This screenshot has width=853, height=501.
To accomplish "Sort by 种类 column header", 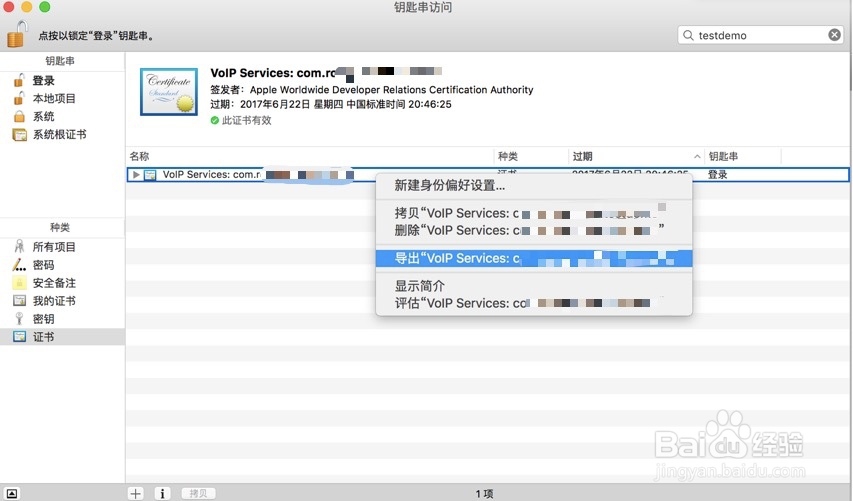I will tap(531, 157).
